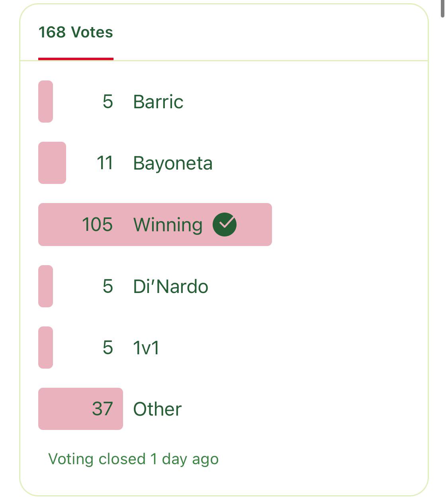The height and width of the screenshot is (502, 448).
Task: Click the pink result bar for 1v1
Action: pos(45,348)
